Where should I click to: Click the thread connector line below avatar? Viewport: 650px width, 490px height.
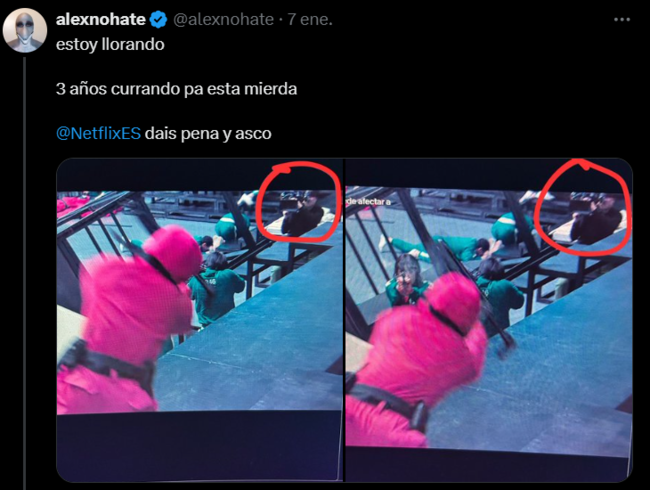point(24,274)
